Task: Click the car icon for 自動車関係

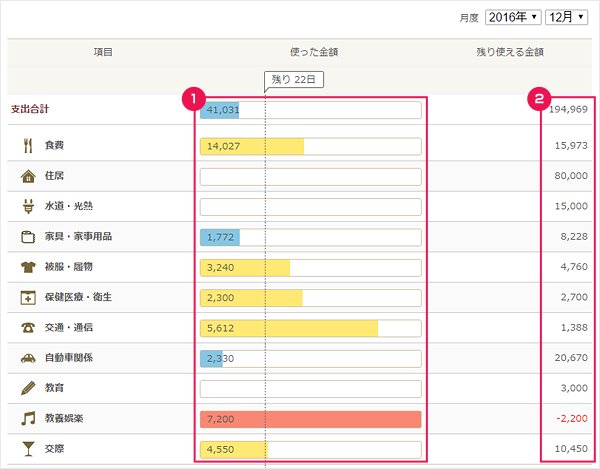Action: click(28, 358)
